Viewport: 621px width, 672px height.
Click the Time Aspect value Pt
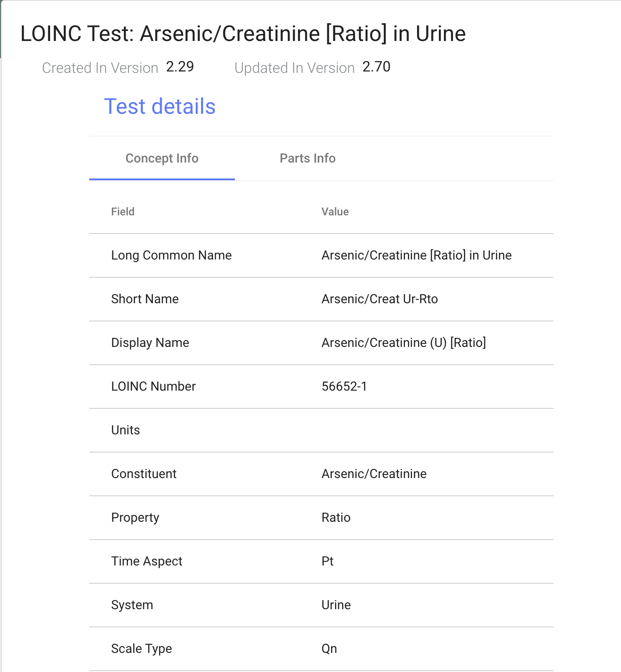click(327, 561)
